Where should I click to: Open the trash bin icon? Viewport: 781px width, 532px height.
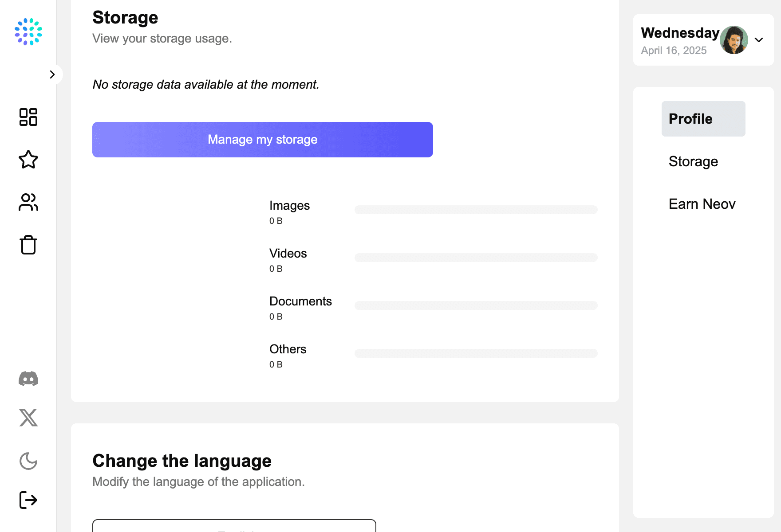tap(28, 245)
